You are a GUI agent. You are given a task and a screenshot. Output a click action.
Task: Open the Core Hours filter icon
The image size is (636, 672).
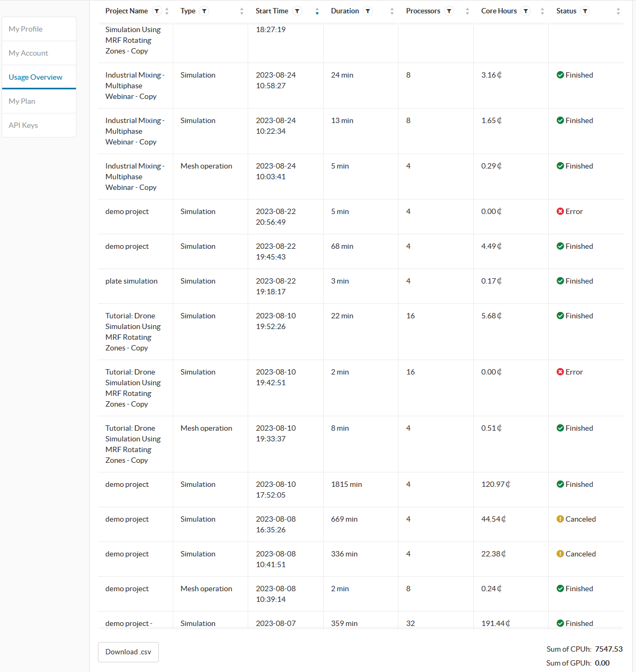pyautogui.click(x=526, y=11)
